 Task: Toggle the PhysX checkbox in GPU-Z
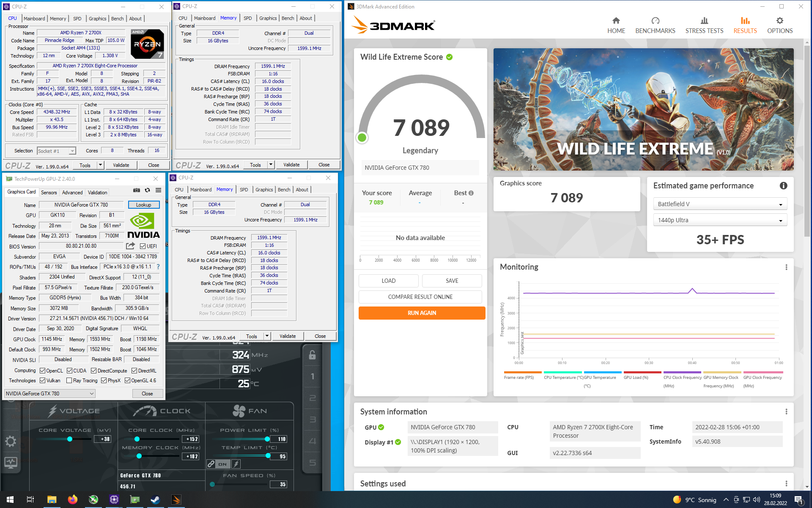click(104, 380)
